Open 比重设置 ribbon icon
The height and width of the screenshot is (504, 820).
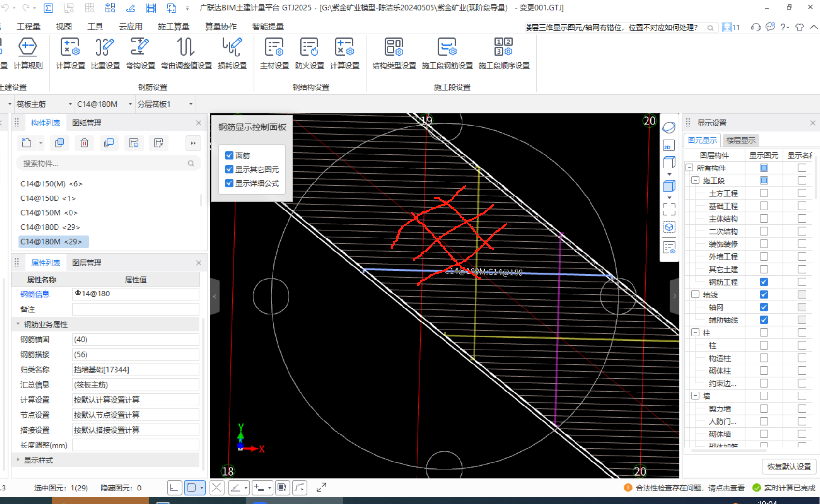[105, 53]
